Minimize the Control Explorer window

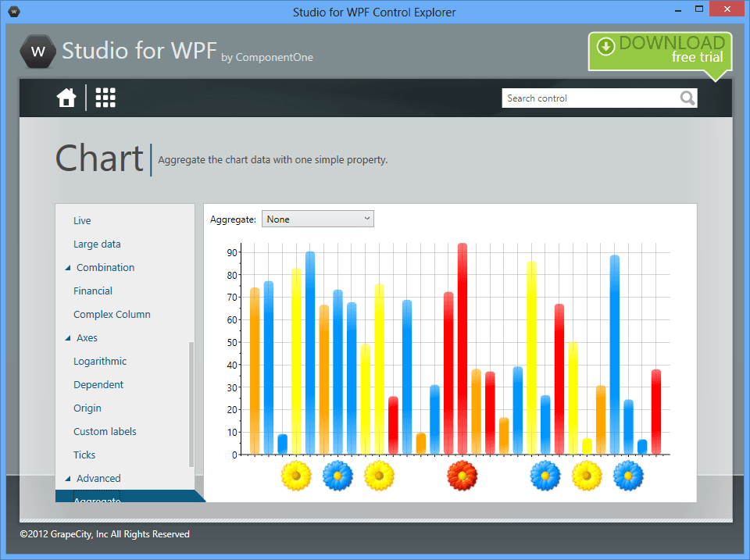(678, 9)
